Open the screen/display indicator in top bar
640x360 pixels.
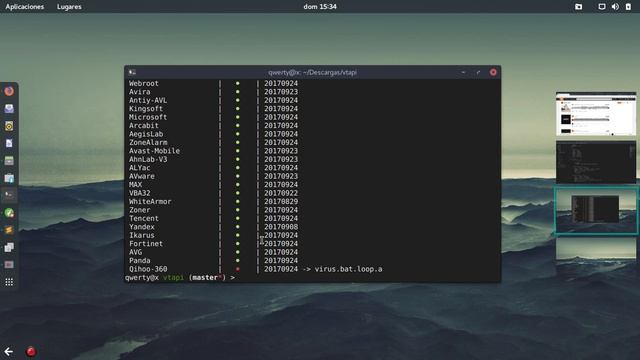602,7
